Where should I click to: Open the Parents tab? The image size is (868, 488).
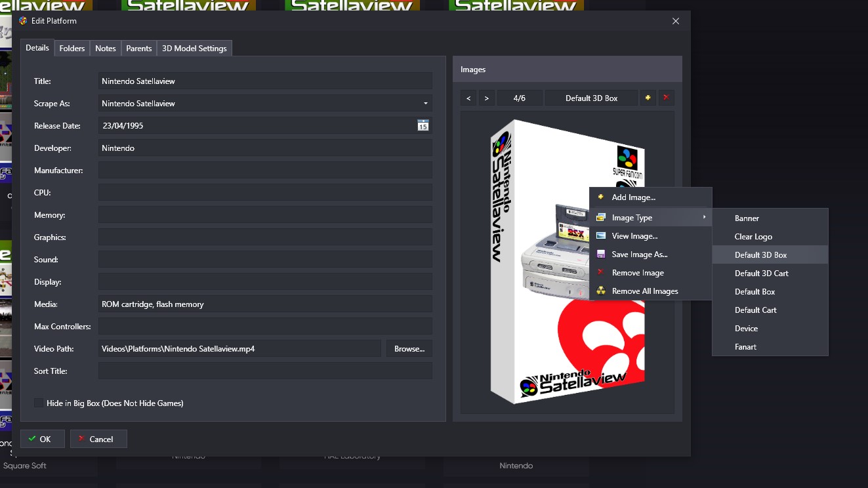139,48
